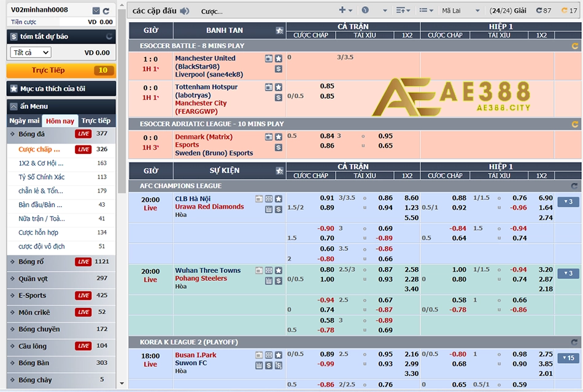Favorite the Manchester United vs Liverpool match
The height and width of the screenshot is (392, 583).
(x=279, y=58)
